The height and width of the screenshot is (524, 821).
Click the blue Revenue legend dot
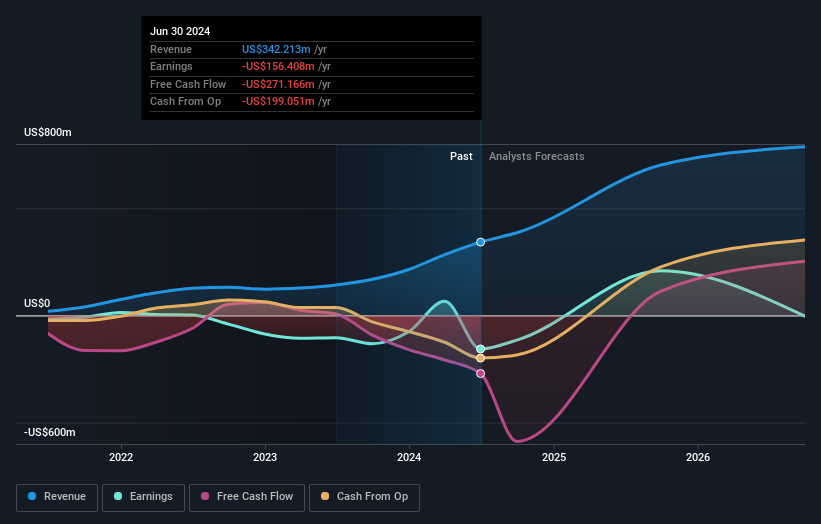[x=32, y=496]
